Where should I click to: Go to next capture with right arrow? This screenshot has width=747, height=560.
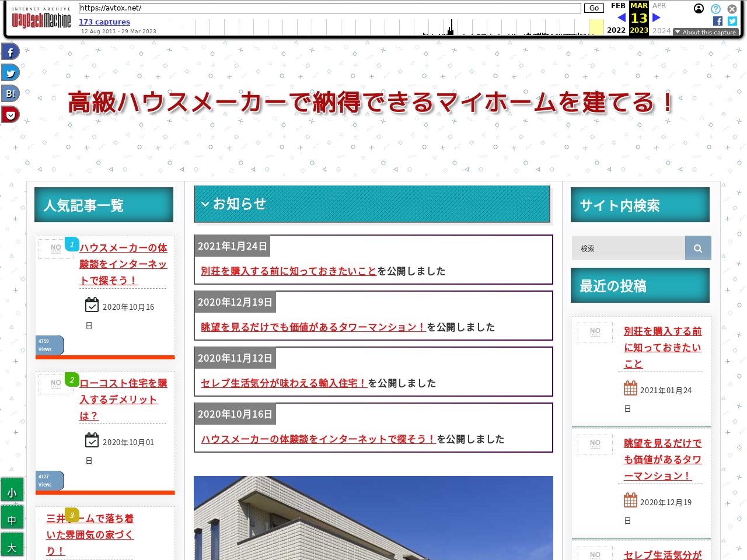pos(657,18)
